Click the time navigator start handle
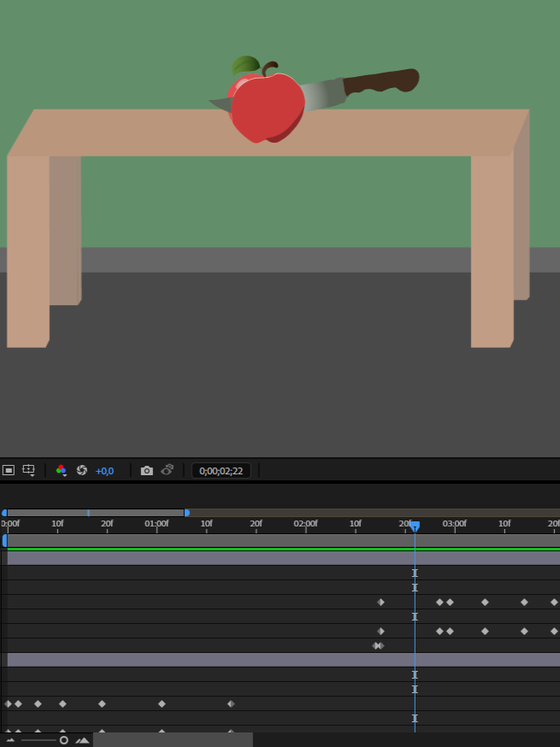 [x=4, y=513]
